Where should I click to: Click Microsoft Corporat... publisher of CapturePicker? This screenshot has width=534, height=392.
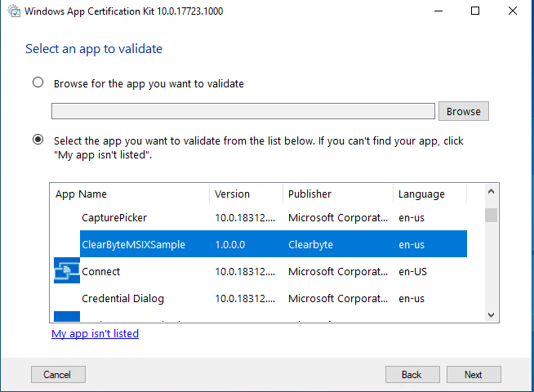[x=338, y=217]
